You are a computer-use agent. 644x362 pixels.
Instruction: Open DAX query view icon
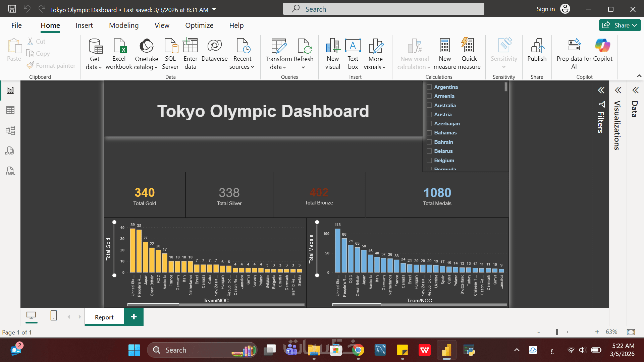(10, 150)
